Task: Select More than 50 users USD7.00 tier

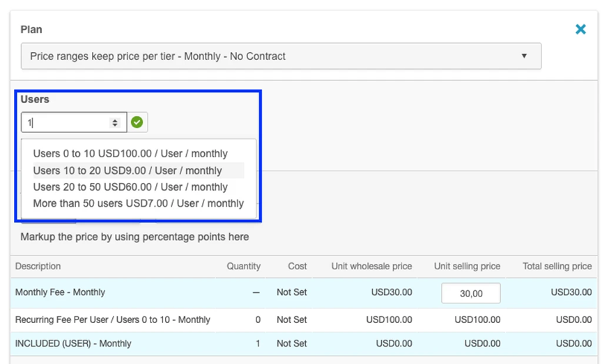Action: pyautogui.click(x=139, y=203)
